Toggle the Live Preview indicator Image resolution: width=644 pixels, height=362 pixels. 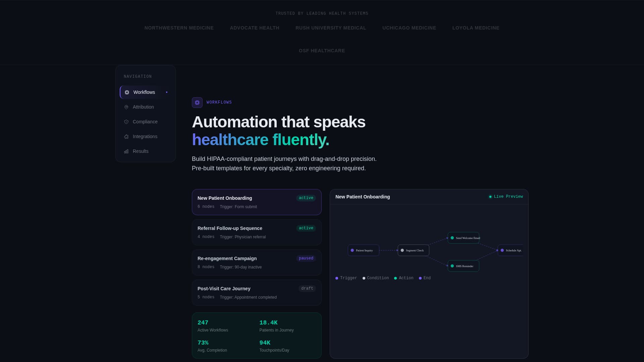click(506, 196)
